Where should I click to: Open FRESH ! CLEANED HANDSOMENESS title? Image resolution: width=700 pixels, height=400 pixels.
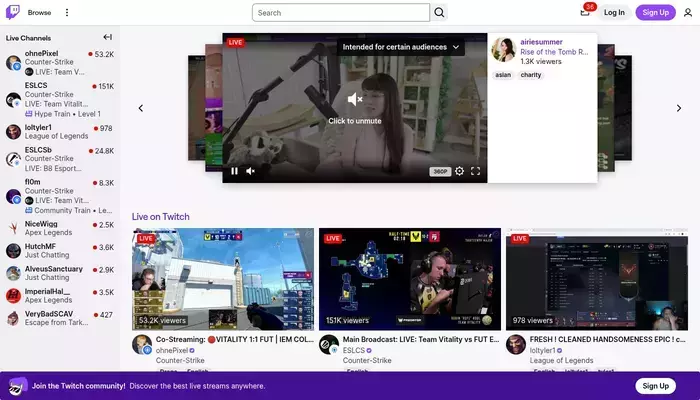tap(608, 340)
